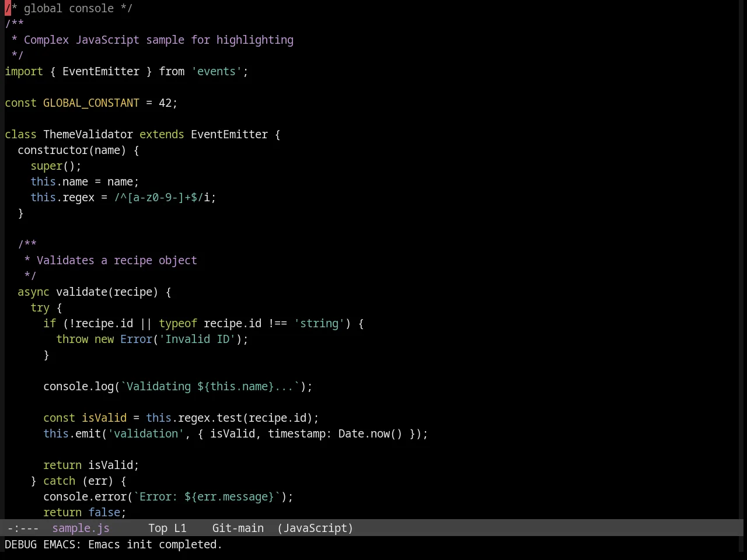Click the 'try' keyword
Viewport: 747px width, 560px height.
point(40,307)
